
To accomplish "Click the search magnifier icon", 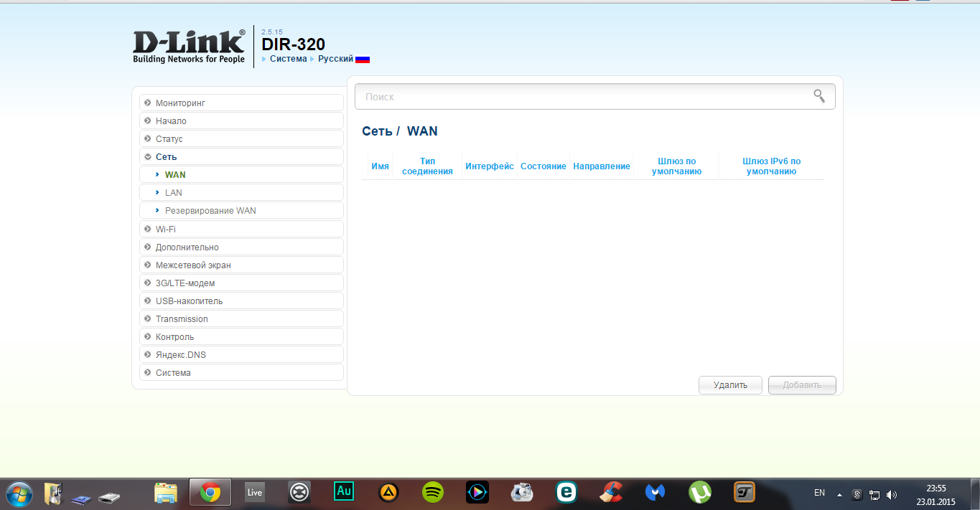I will (x=819, y=96).
